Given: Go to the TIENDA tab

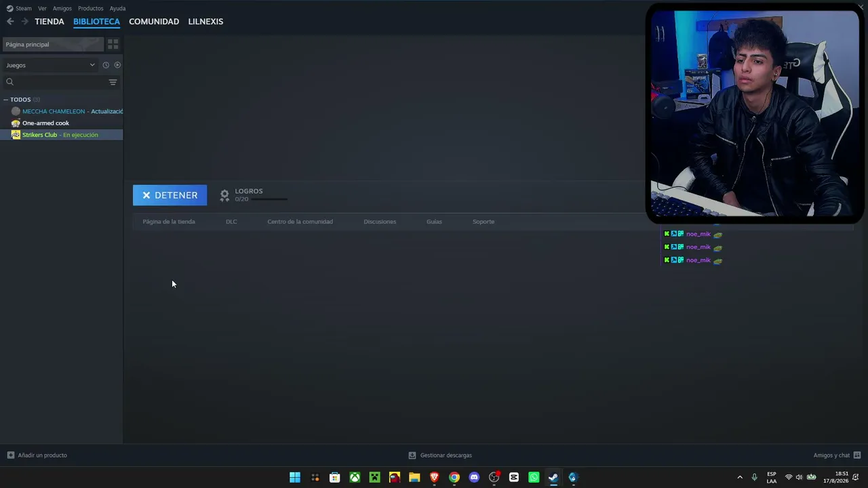Looking at the screenshot, I should (50, 22).
